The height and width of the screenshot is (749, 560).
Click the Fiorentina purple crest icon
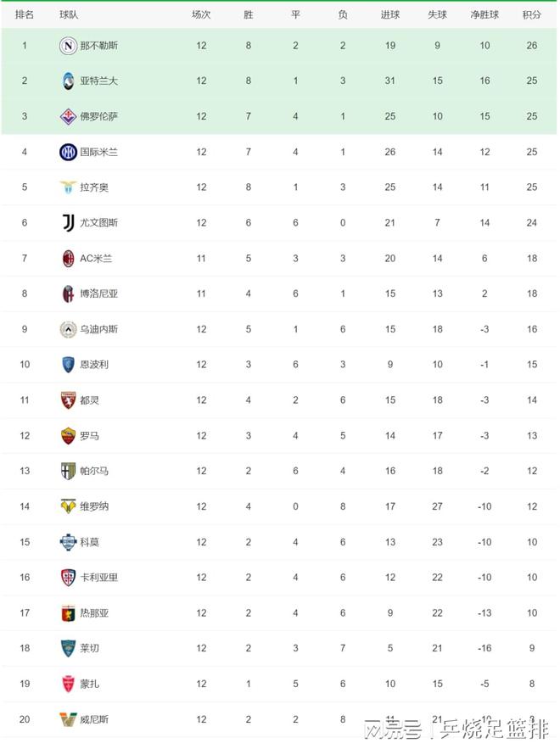[68, 116]
